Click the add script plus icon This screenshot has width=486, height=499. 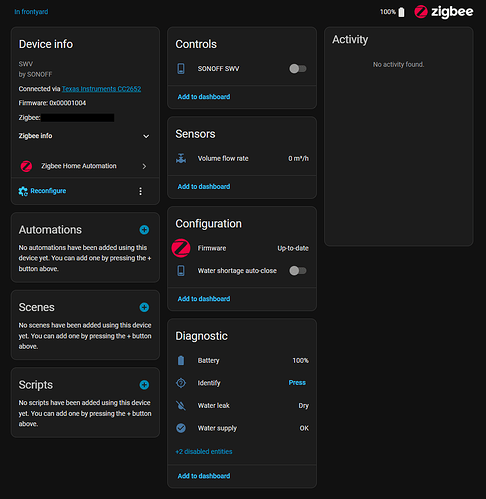coord(144,385)
